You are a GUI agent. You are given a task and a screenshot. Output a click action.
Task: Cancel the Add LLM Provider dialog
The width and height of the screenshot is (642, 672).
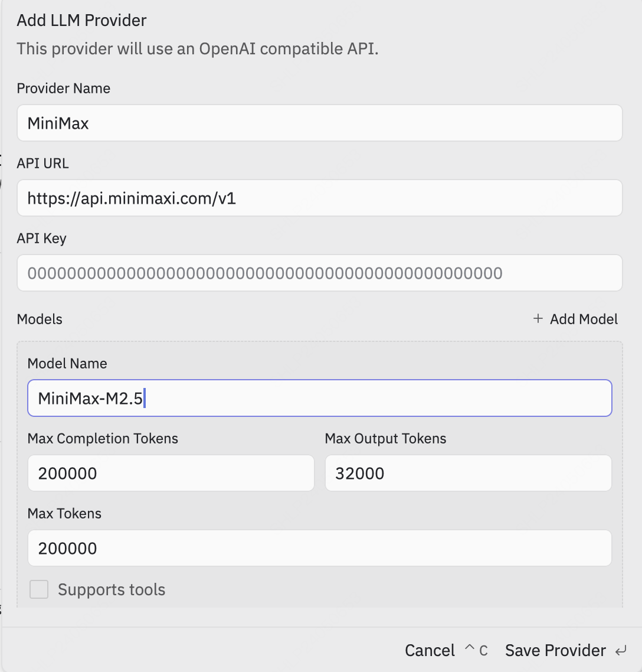(x=430, y=651)
